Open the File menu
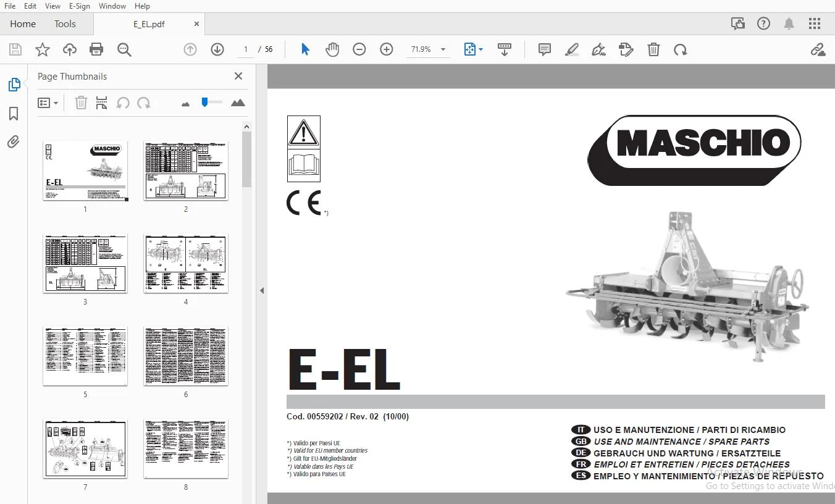This screenshot has height=504, width=835. 10,6
